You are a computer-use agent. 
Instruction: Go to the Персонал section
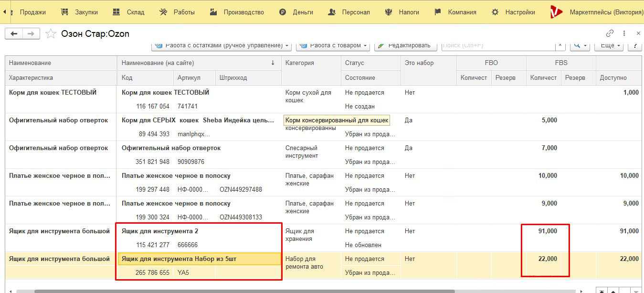point(349,12)
